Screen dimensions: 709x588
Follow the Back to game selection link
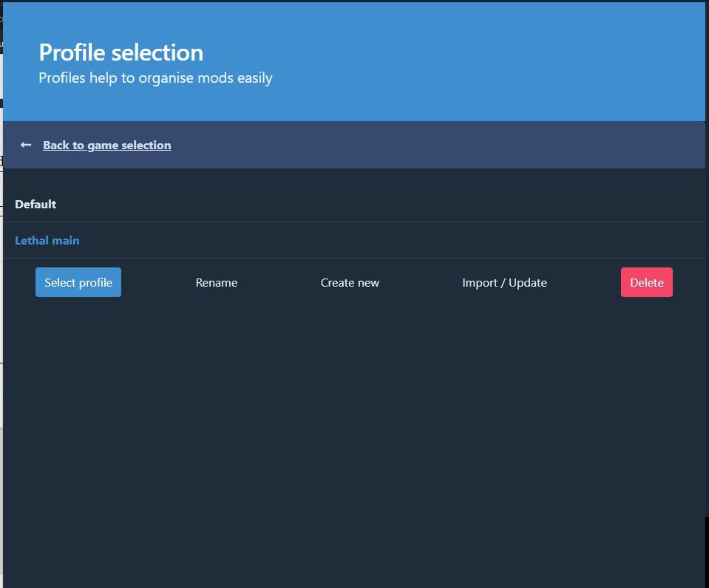106,146
